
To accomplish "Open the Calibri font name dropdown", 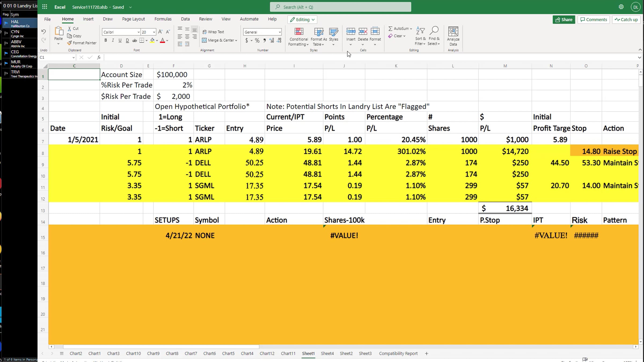I will (138, 32).
